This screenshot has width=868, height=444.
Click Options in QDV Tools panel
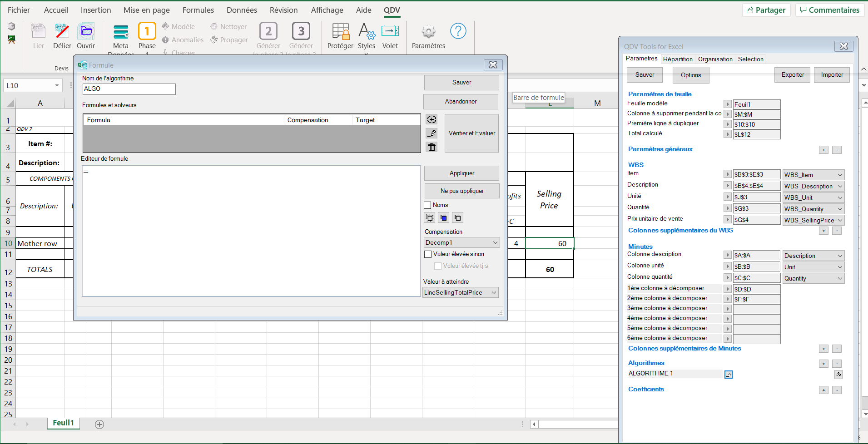tap(691, 75)
